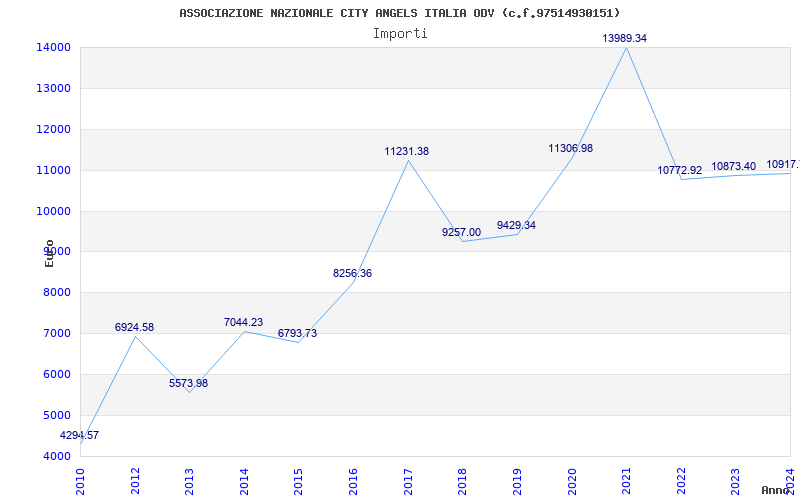
Task: Select data label 6924.58
Action: (x=134, y=327)
